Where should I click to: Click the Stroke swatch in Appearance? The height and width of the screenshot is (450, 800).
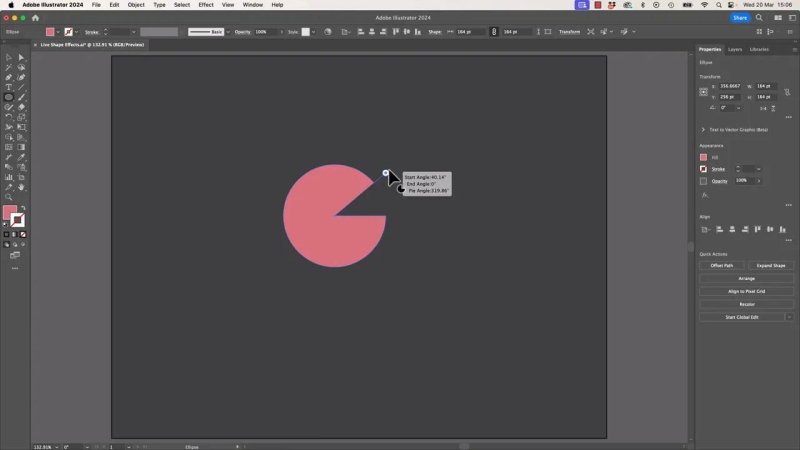pos(704,169)
